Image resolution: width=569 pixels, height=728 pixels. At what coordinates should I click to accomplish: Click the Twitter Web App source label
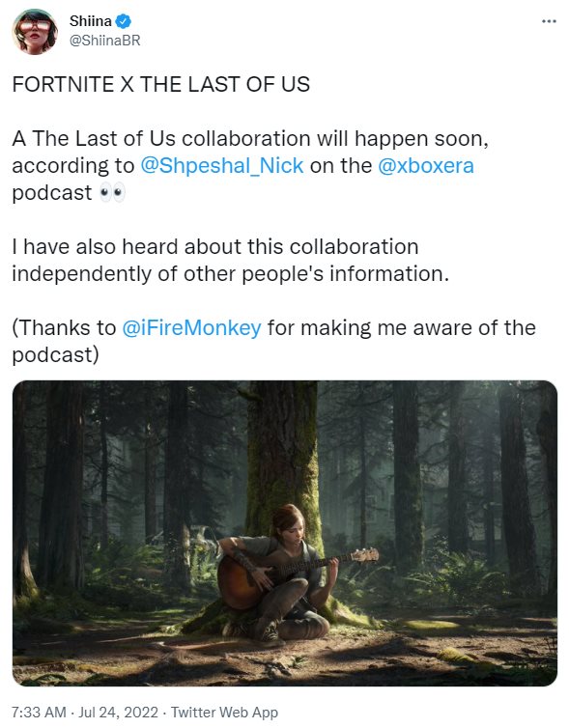pyautogui.click(x=224, y=712)
